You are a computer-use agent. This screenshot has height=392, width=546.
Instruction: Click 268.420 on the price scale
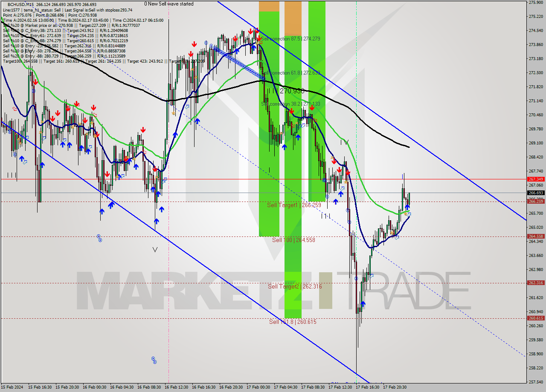(536, 157)
